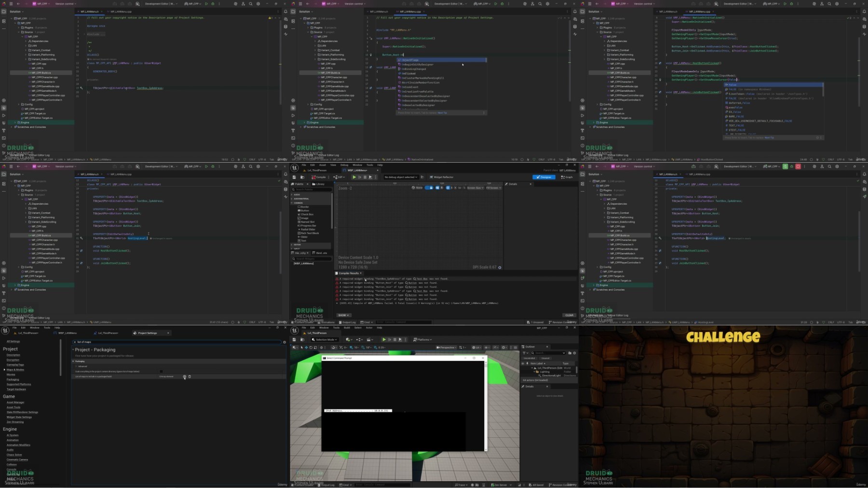
Task: Open the Build menu in the level editor
Action: pyautogui.click(x=347, y=328)
